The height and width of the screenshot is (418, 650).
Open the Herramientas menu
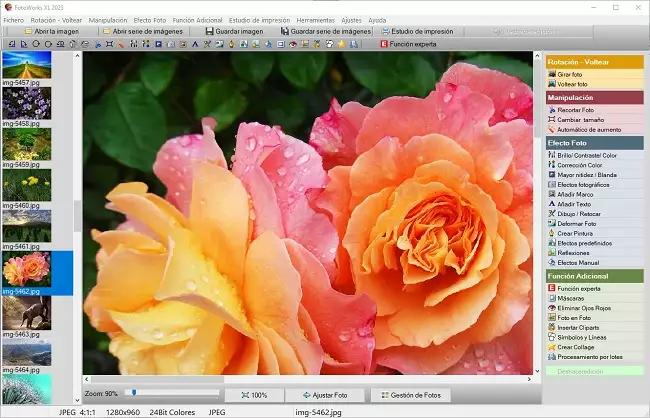(315, 20)
